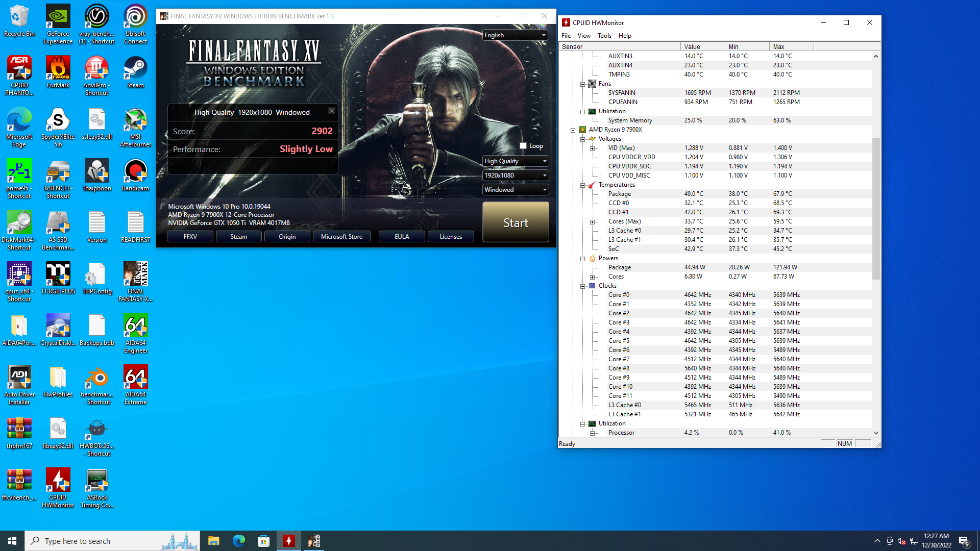Collapse the Clocks tree node

tap(582, 286)
